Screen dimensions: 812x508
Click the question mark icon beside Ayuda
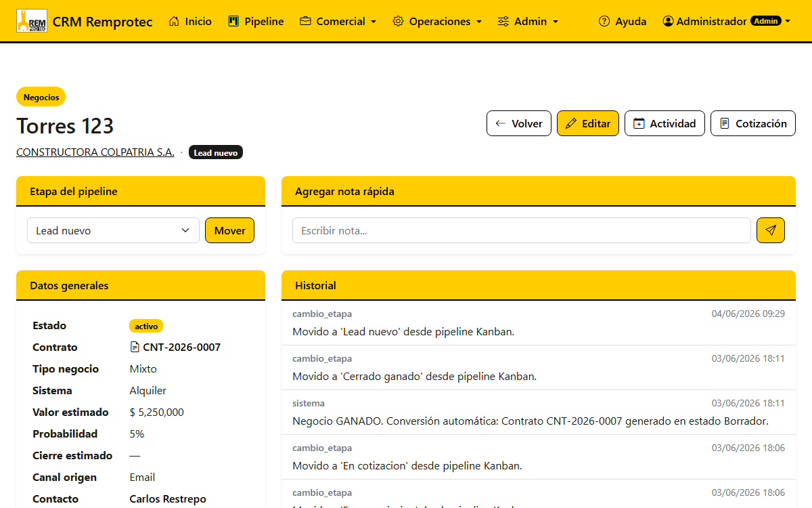pos(604,21)
